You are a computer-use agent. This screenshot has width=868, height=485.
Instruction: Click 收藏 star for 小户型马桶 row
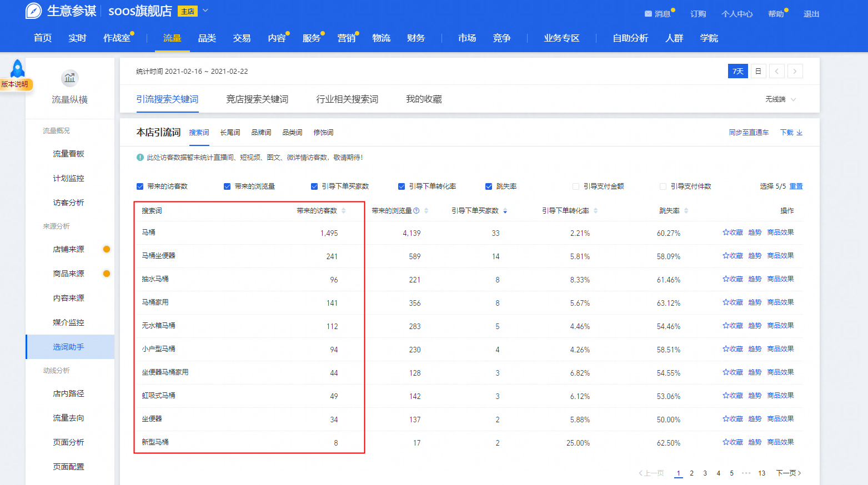pyautogui.click(x=726, y=349)
